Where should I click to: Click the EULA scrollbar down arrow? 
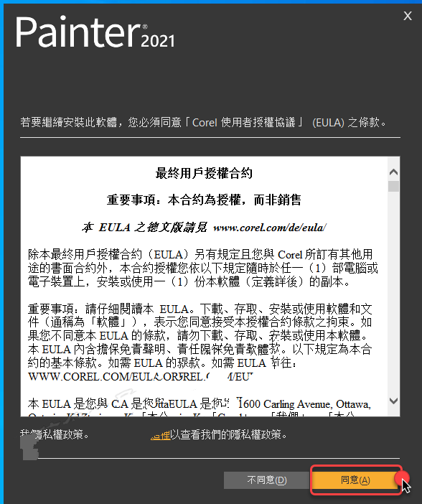click(x=393, y=401)
